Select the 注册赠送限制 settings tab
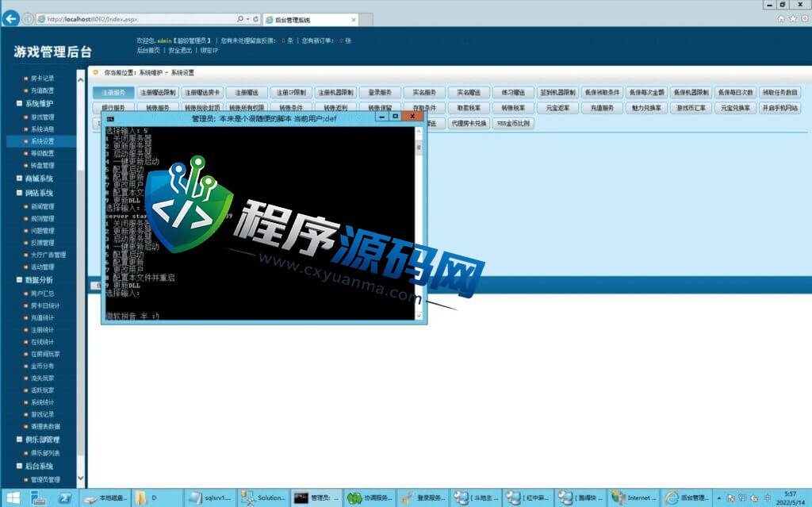Screen dimensions: 812x507 pyautogui.click(x=158, y=92)
